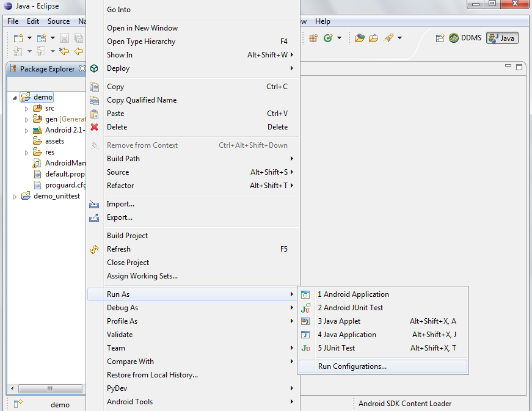This screenshot has width=532, height=411.
Task: Click Refresh in the context menu
Action: coord(193,249)
